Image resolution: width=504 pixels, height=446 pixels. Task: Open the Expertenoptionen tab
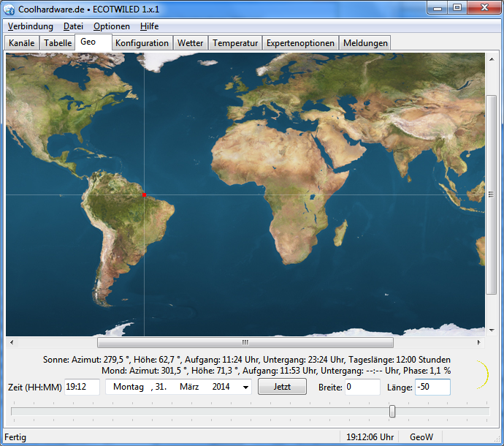[300, 43]
